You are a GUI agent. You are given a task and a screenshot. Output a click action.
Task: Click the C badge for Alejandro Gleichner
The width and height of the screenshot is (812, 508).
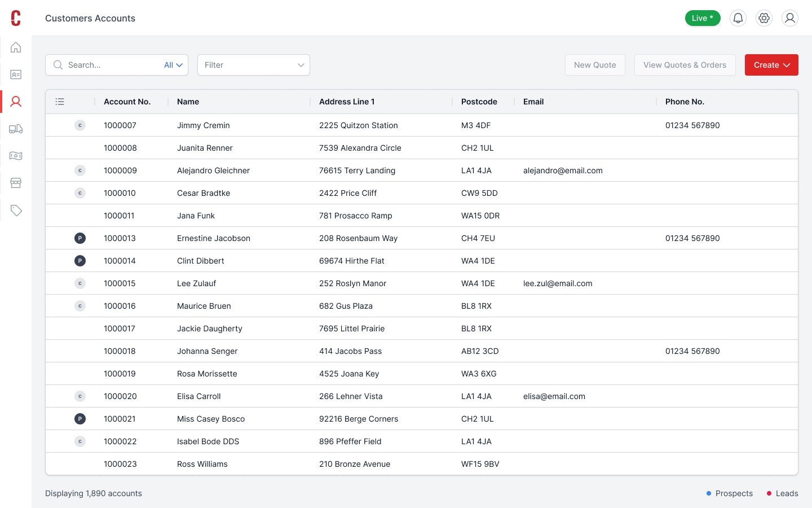pos(80,170)
